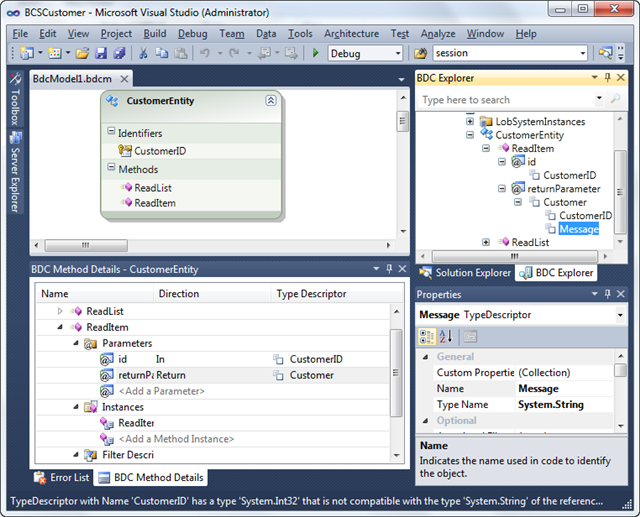Collapse the Methods section in CustomerEntity
This screenshot has height=517, width=640.
111,167
